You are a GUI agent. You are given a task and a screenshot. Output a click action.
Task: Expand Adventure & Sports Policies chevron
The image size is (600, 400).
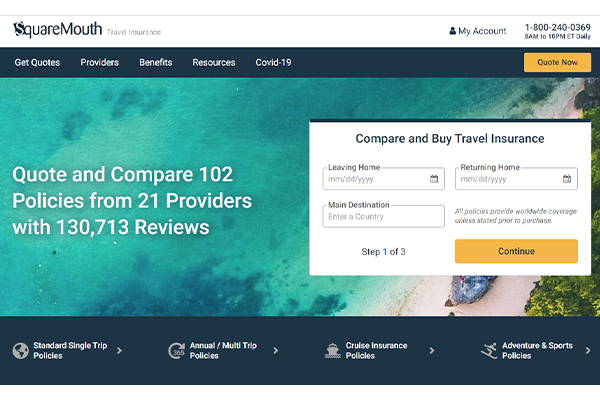588,350
